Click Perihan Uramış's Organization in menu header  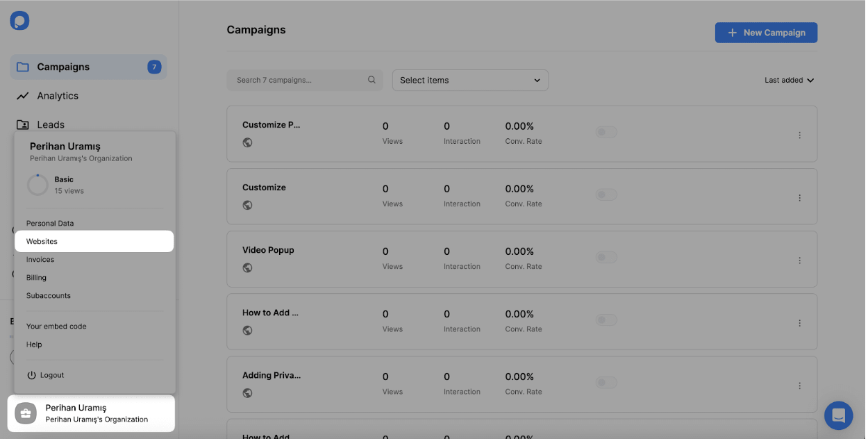tap(81, 158)
